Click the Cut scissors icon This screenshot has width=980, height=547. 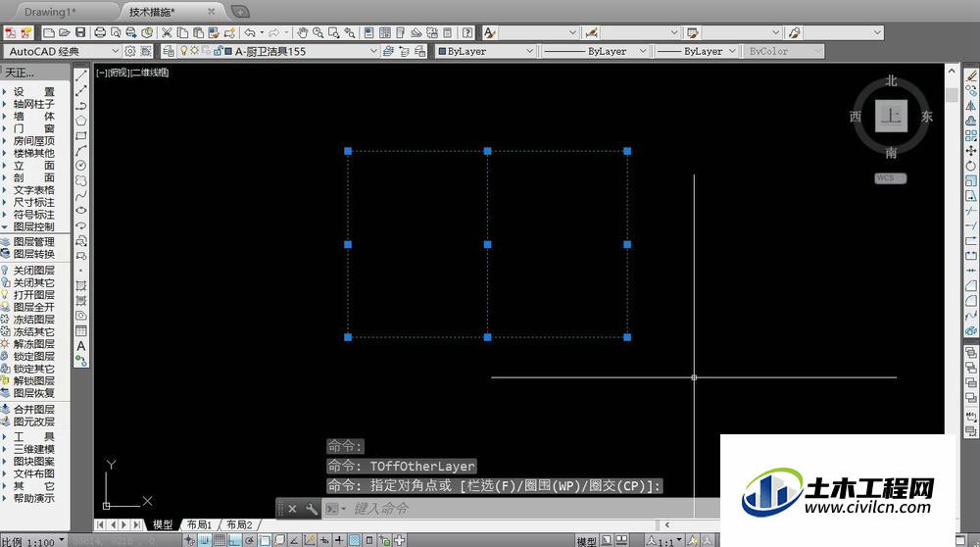167,32
